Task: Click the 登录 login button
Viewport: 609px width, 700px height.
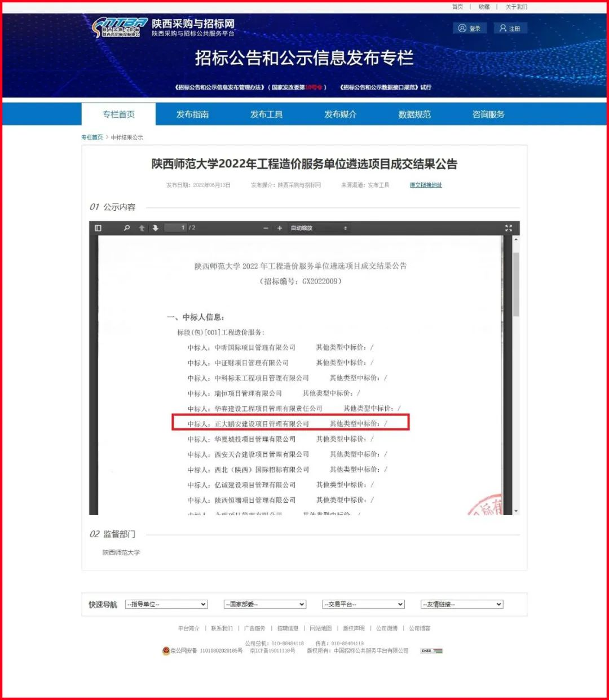Action: (x=470, y=28)
